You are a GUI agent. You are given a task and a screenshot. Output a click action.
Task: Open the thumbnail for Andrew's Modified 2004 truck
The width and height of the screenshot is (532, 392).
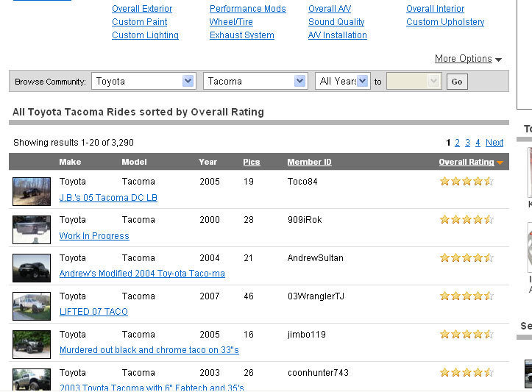(x=32, y=268)
